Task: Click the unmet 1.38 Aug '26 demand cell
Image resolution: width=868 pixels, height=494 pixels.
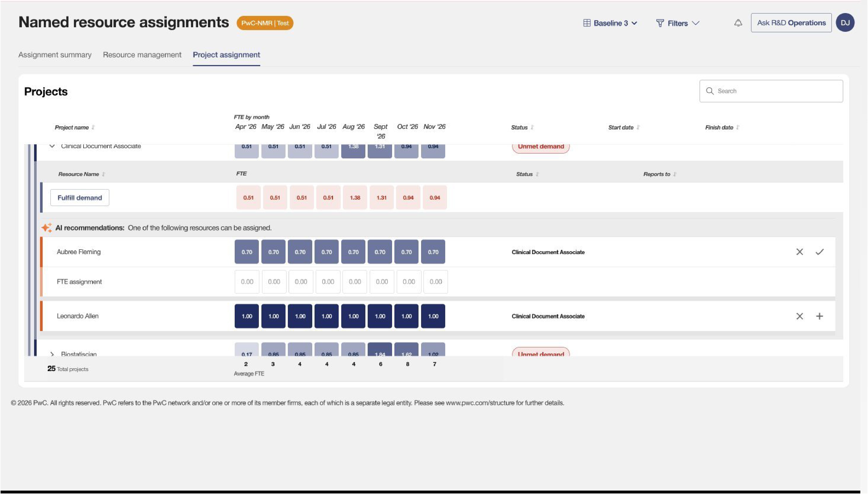Action: tap(355, 198)
